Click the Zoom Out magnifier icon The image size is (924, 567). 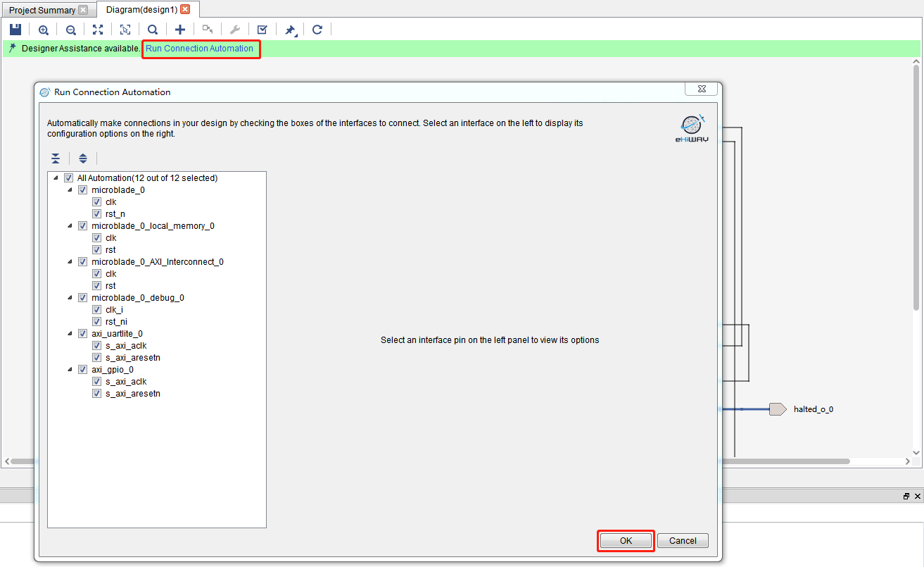click(71, 30)
